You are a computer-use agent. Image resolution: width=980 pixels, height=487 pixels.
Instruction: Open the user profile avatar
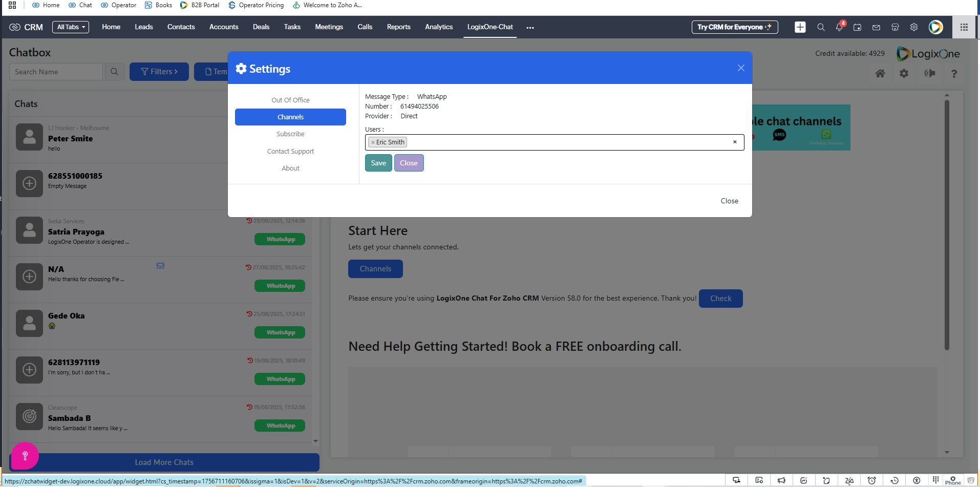[x=936, y=27]
